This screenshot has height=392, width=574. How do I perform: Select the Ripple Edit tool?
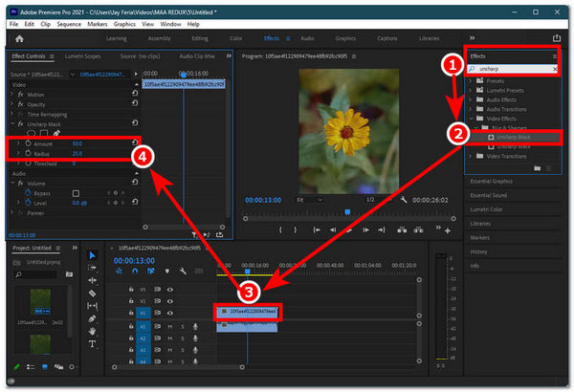click(92, 280)
